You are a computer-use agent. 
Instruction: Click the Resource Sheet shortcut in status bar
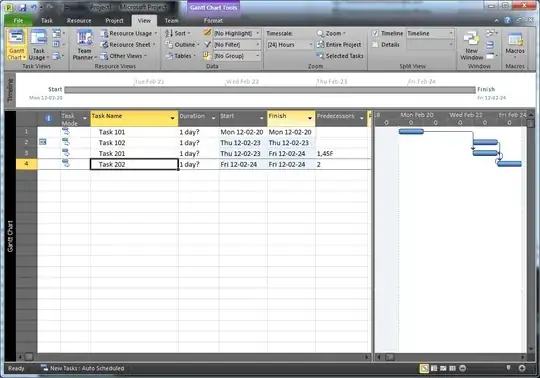tap(453, 368)
